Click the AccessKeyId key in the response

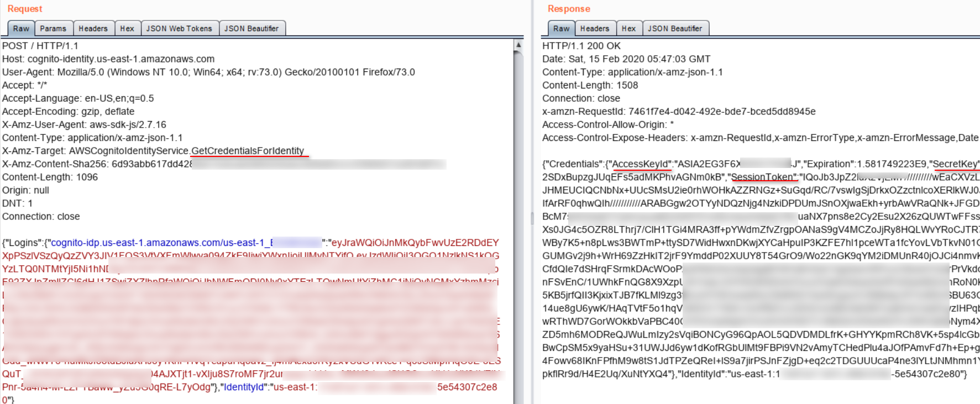[642, 164]
